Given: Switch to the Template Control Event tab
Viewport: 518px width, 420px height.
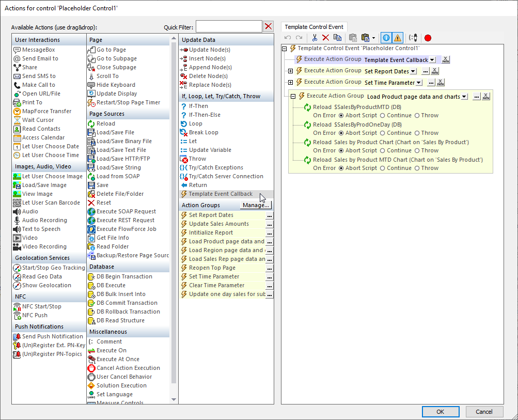Looking at the screenshot, I should point(314,27).
